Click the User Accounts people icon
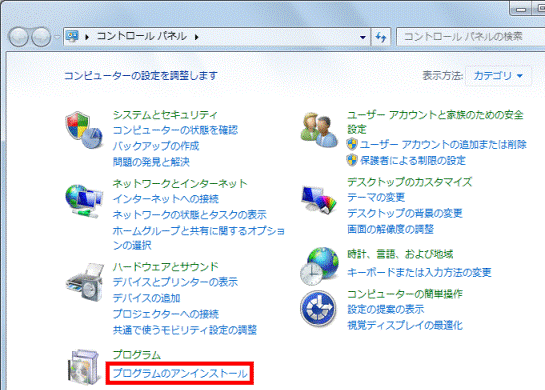The width and height of the screenshot is (545, 390). tap(319, 130)
